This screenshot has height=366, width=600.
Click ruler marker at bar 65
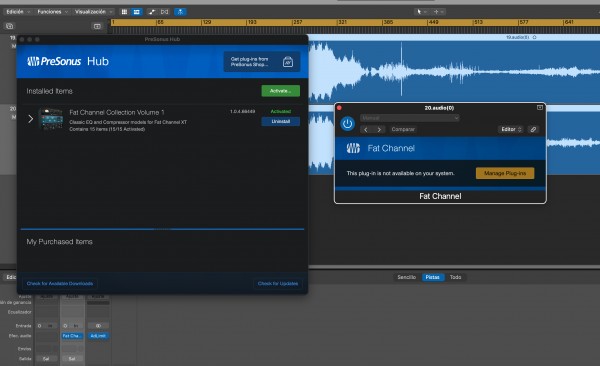(160, 22)
